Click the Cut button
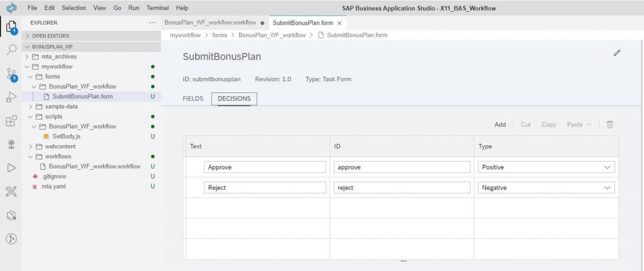 coord(526,124)
